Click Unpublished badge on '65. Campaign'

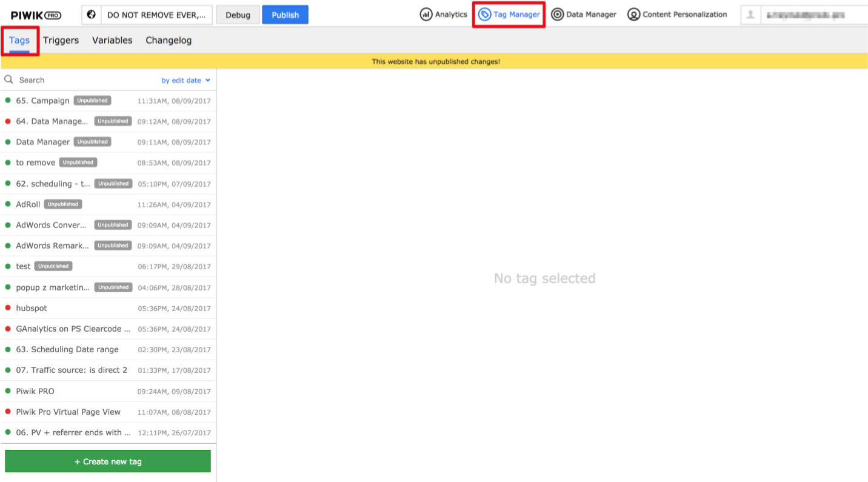(92, 101)
